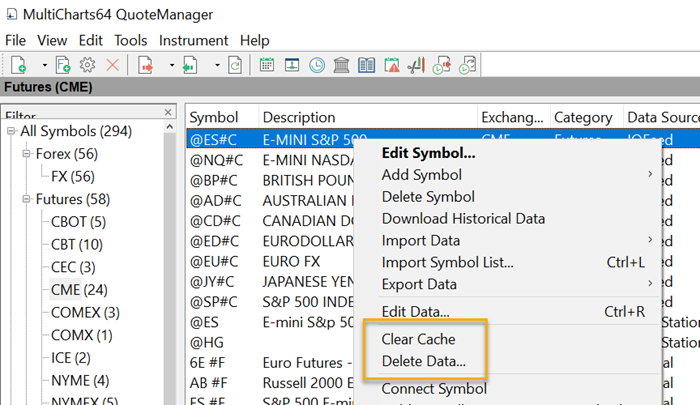This screenshot has width=700, height=405.
Task: Select the @BP#C symbol row
Action: 272,180
